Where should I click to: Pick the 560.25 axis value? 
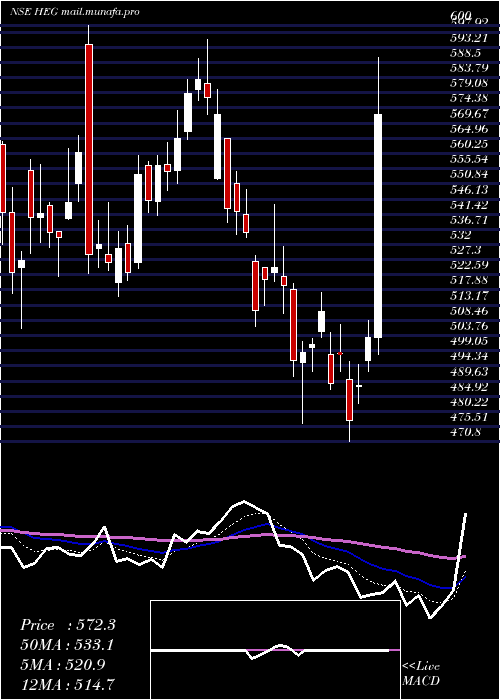coord(468,144)
